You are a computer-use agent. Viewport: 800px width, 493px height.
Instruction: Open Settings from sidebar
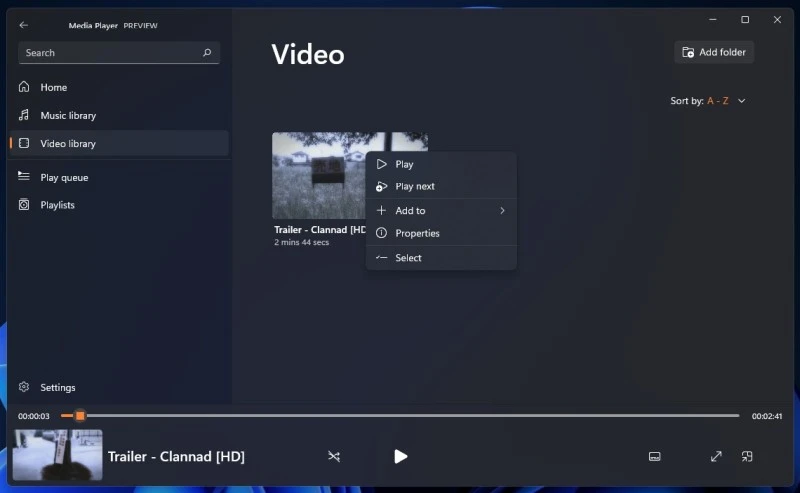119,387
